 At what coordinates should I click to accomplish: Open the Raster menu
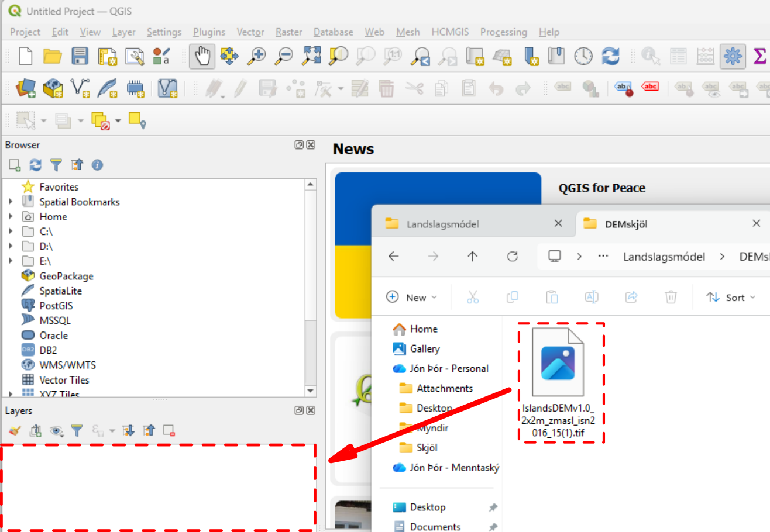coord(288,32)
